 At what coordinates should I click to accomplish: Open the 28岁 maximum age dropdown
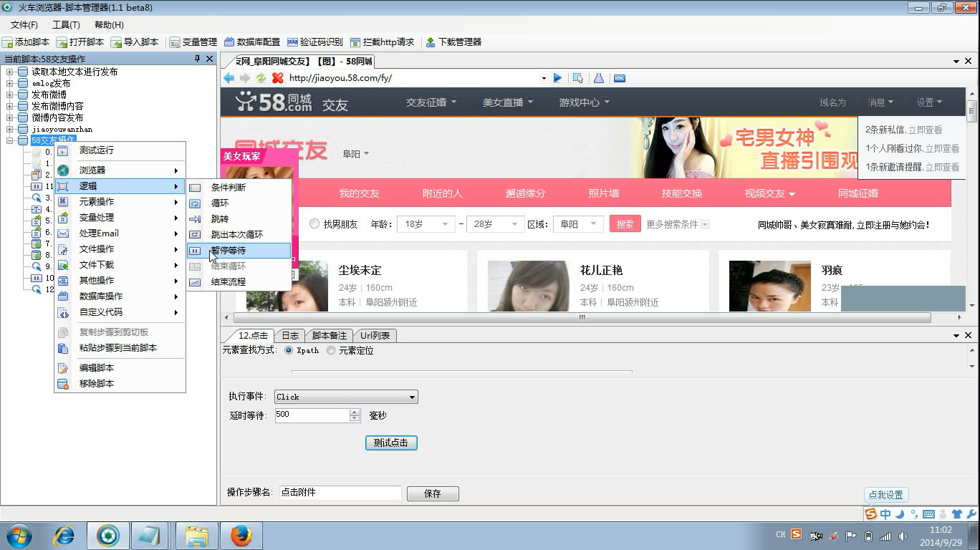coord(495,224)
